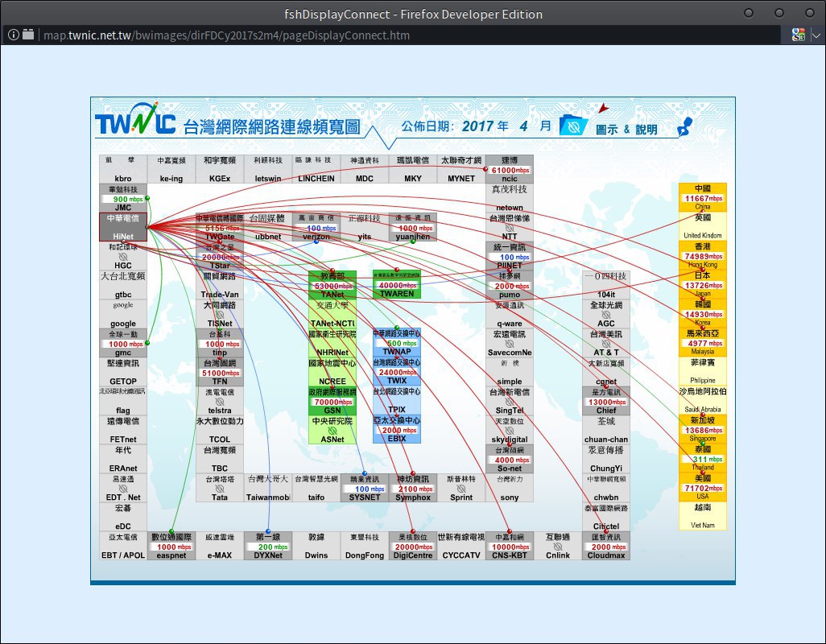Click the Thailand 311 mbps country box

(703, 458)
